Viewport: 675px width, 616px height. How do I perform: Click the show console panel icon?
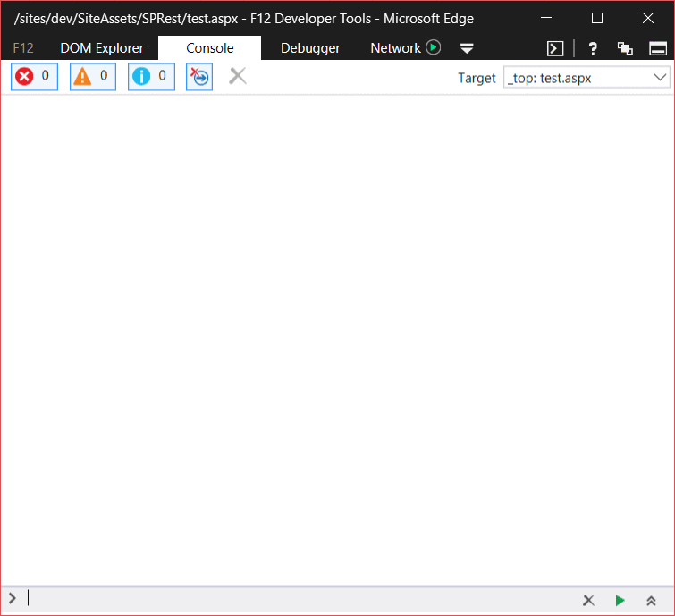(555, 48)
